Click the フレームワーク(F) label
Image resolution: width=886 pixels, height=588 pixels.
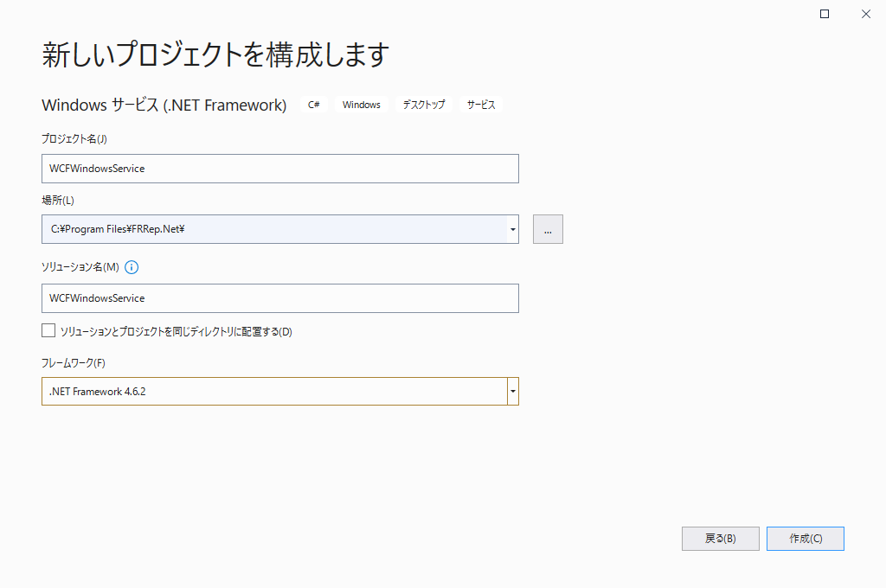73,362
